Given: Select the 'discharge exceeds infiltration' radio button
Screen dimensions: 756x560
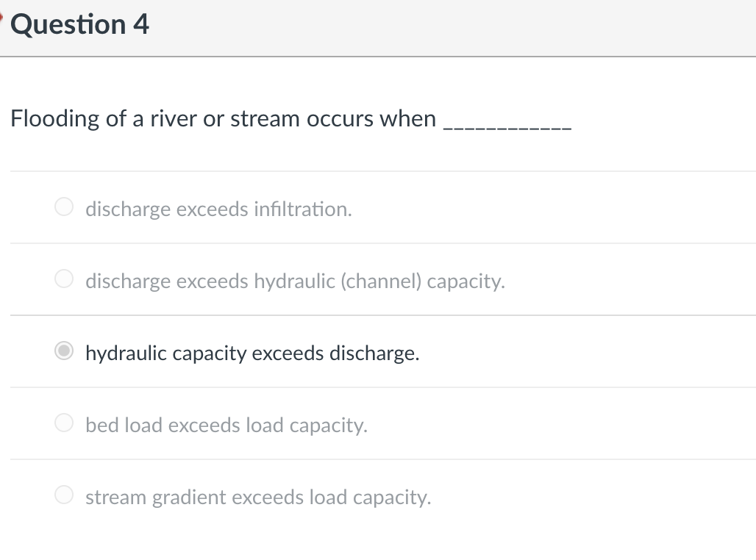Looking at the screenshot, I should [x=65, y=208].
